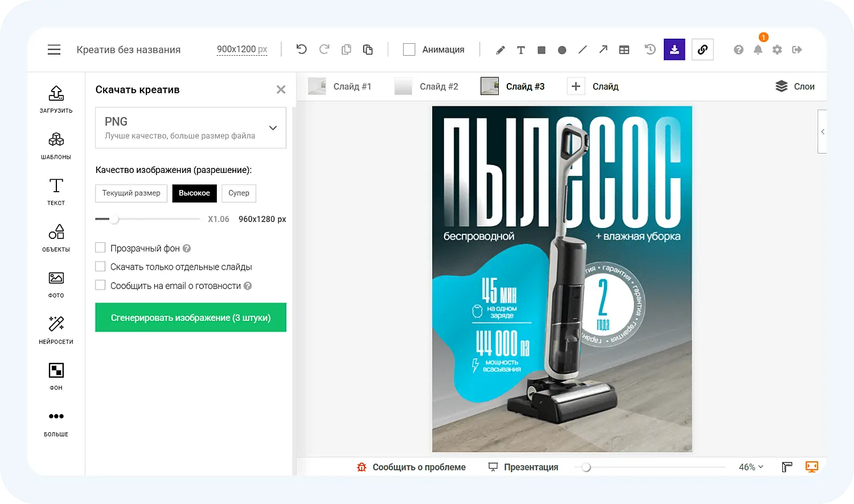854x504 pixels.
Task: Toggle the Анимация checkbox
Action: click(409, 49)
